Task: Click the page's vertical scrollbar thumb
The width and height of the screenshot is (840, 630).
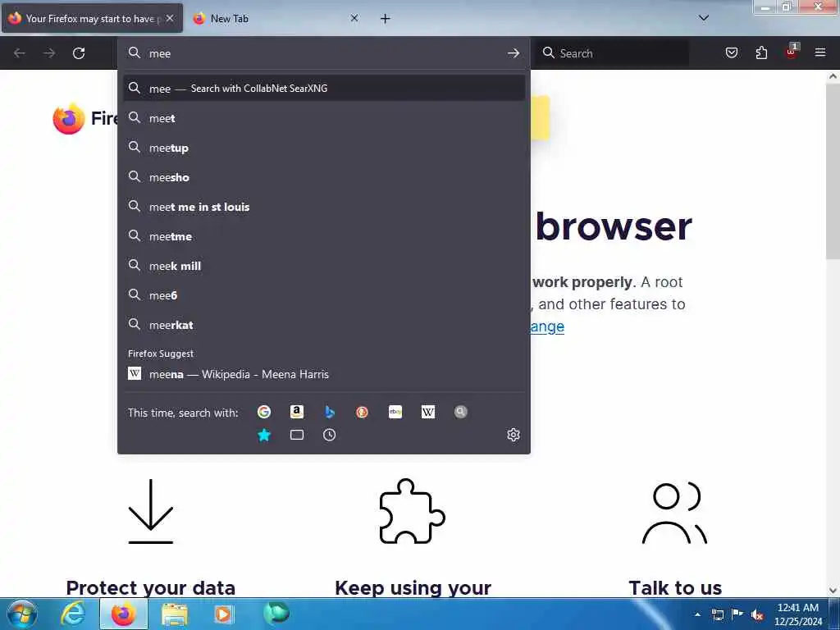Action: point(833,171)
